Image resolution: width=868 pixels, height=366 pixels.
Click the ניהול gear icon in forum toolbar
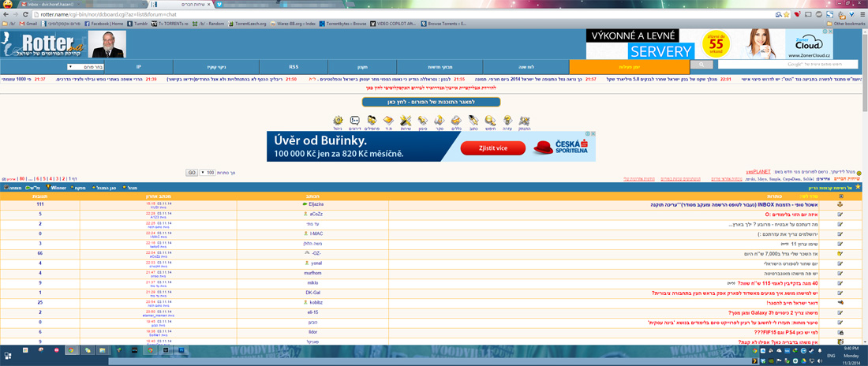(x=338, y=120)
